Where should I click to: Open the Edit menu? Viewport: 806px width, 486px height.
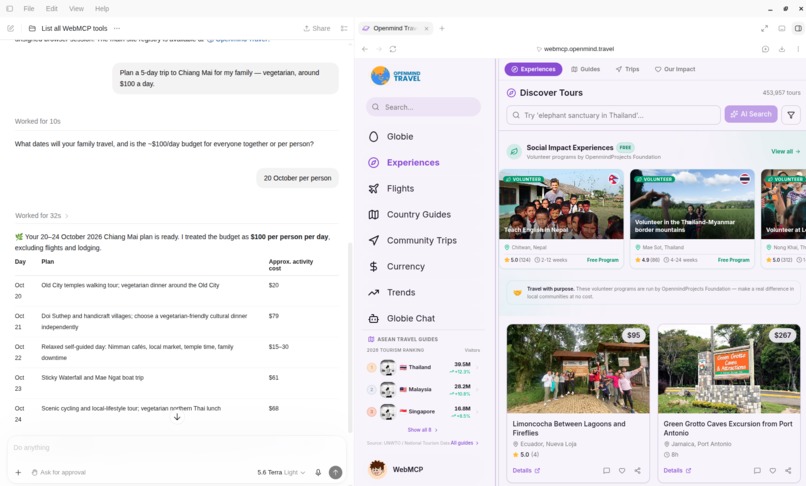pos(51,8)
